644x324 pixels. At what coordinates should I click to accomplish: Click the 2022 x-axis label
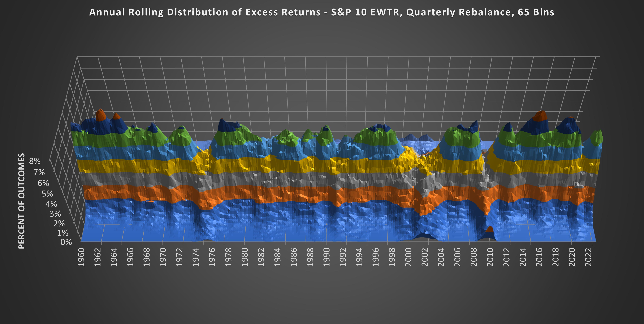tap(588, 257)
